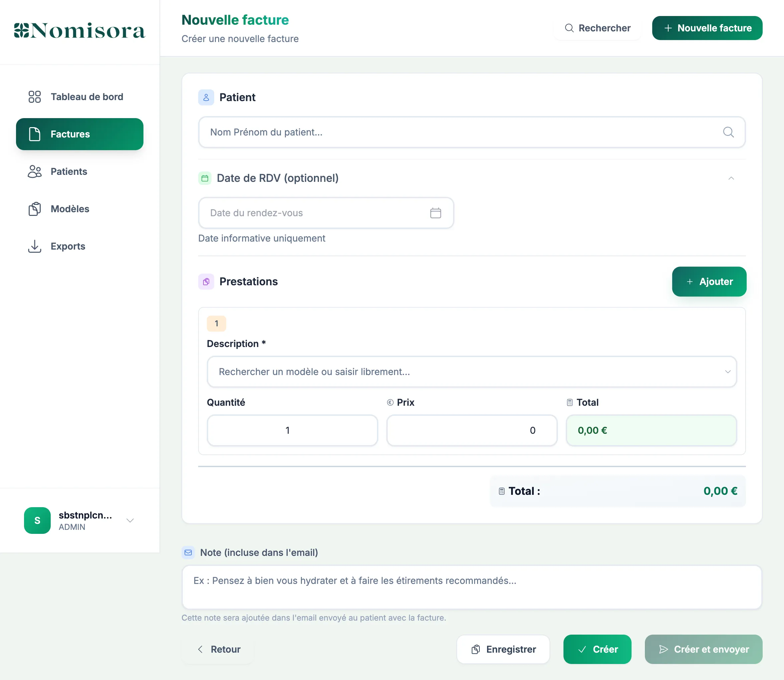Click the Nomisora logo
This screenshot has width=784, height=680.
coord(79,30)
